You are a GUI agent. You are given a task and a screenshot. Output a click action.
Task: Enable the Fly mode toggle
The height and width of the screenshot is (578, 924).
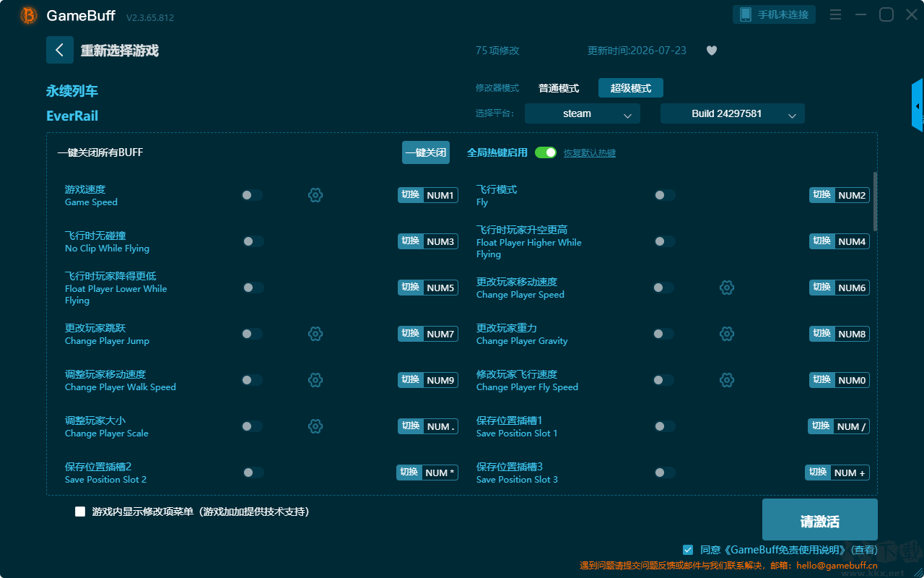(664, 195)
